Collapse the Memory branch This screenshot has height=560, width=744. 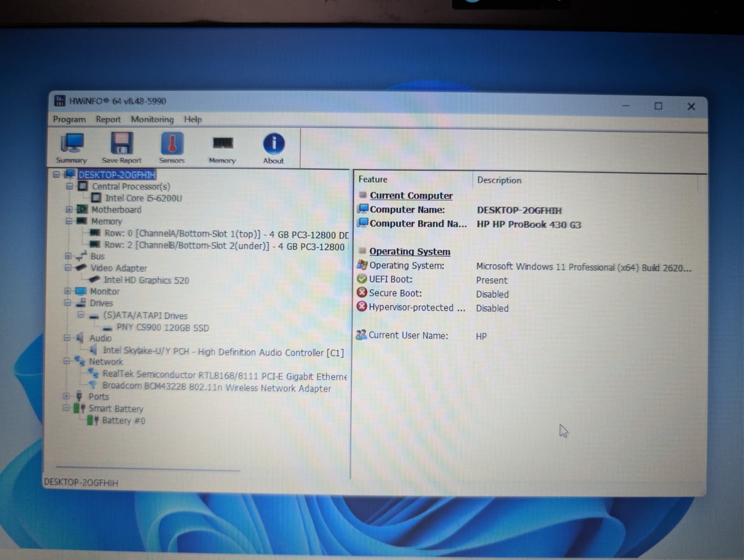[x=69, y=221]
